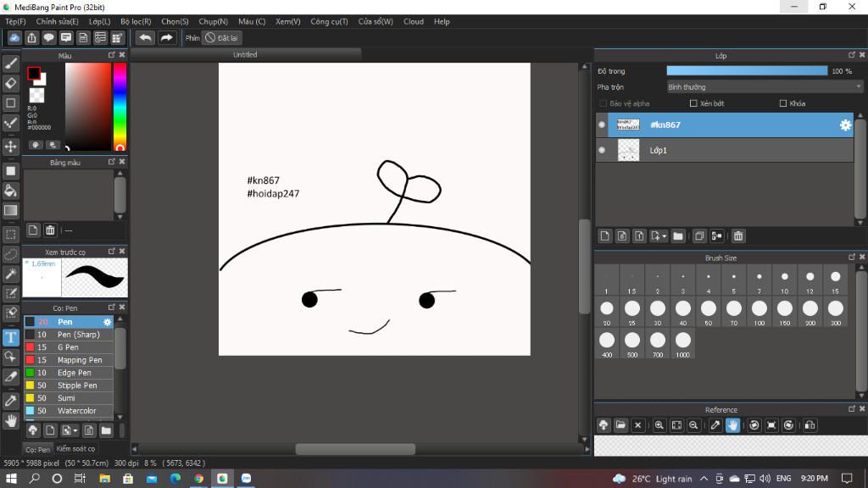868x488 pixels.
Task: Select the Move tool
Action: [11, 147]
